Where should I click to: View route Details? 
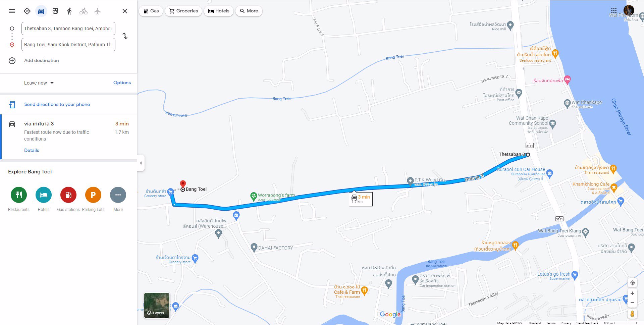(x=32, y=150)
